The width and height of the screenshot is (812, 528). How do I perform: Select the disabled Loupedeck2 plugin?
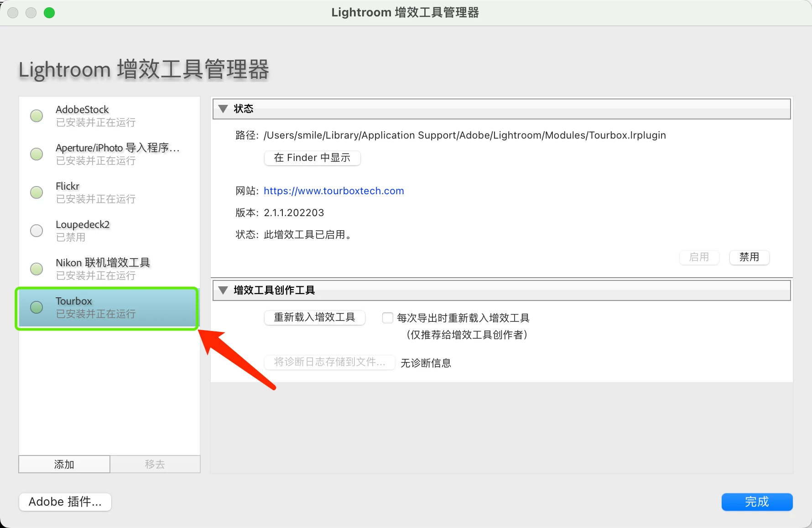click(x=109, y=231)
